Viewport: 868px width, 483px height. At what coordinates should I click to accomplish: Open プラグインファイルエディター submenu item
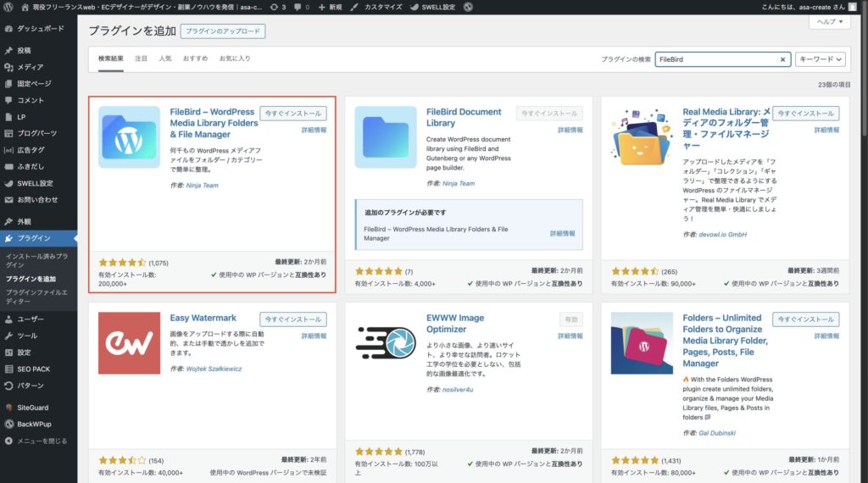(x=36, y=297)
